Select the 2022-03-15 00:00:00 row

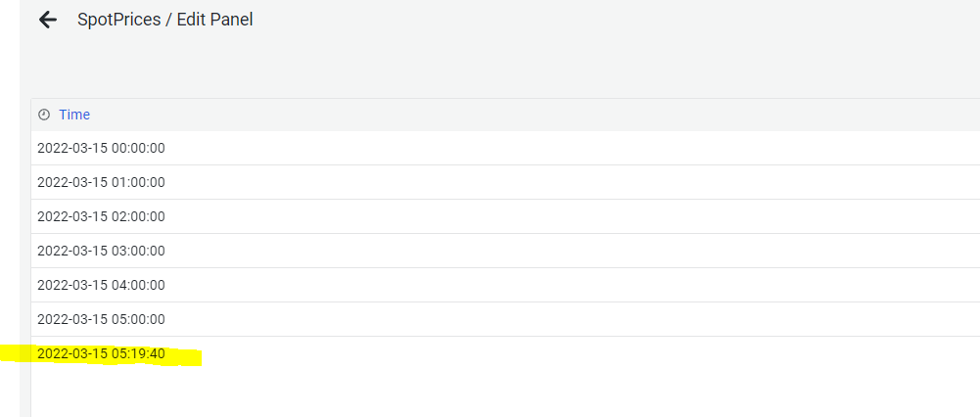tap(505, 148)
